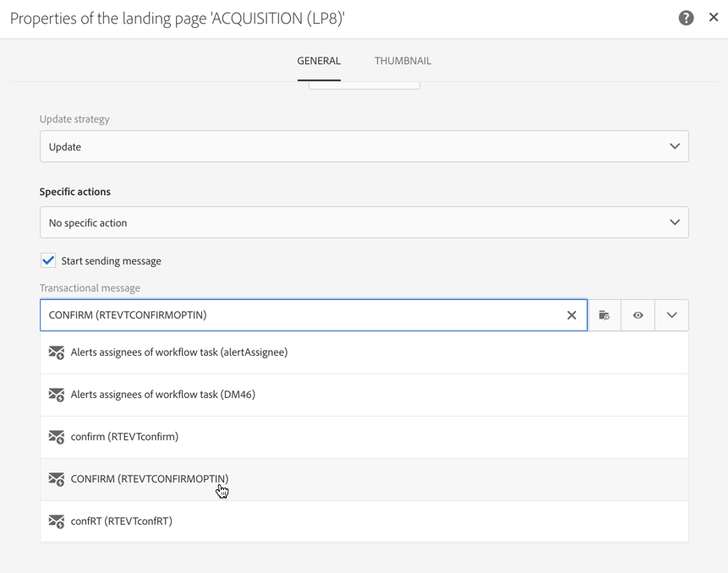Clear the transactional message field
This screenshot has width=728, height=573.
click(x=572, y=315)
